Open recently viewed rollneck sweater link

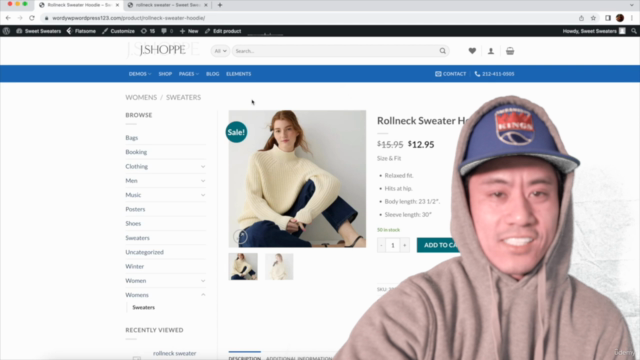tap(175, 353)
